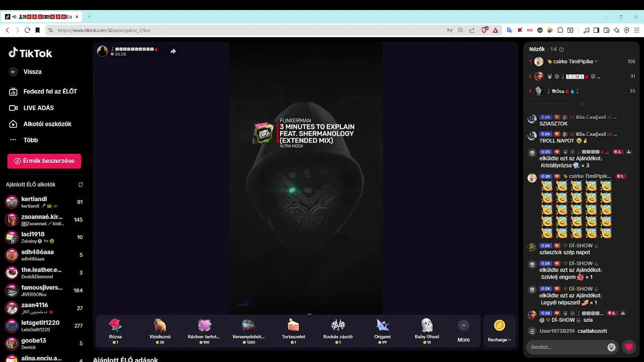
Task: Open the extensions puzzle icon
Action: 560,30
